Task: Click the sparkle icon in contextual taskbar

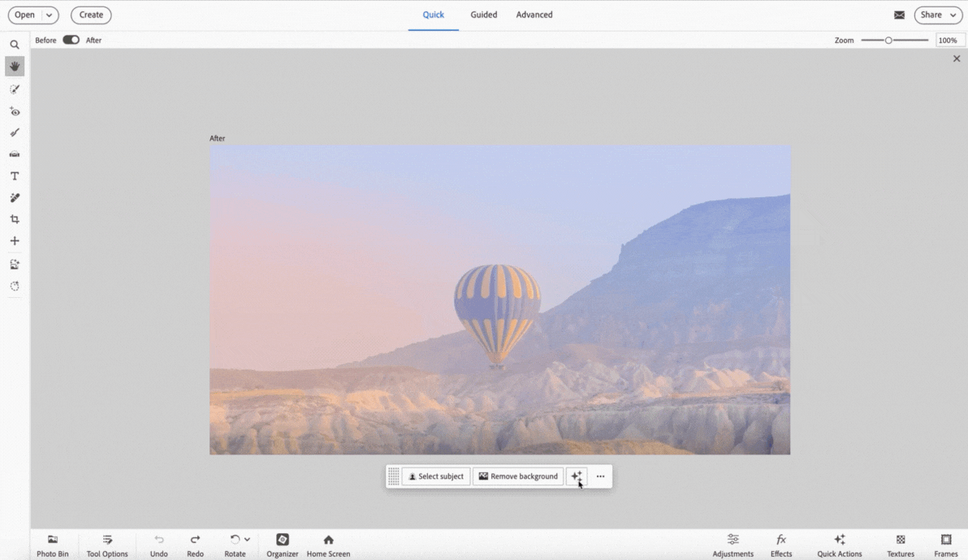Action: coord(576,476)
